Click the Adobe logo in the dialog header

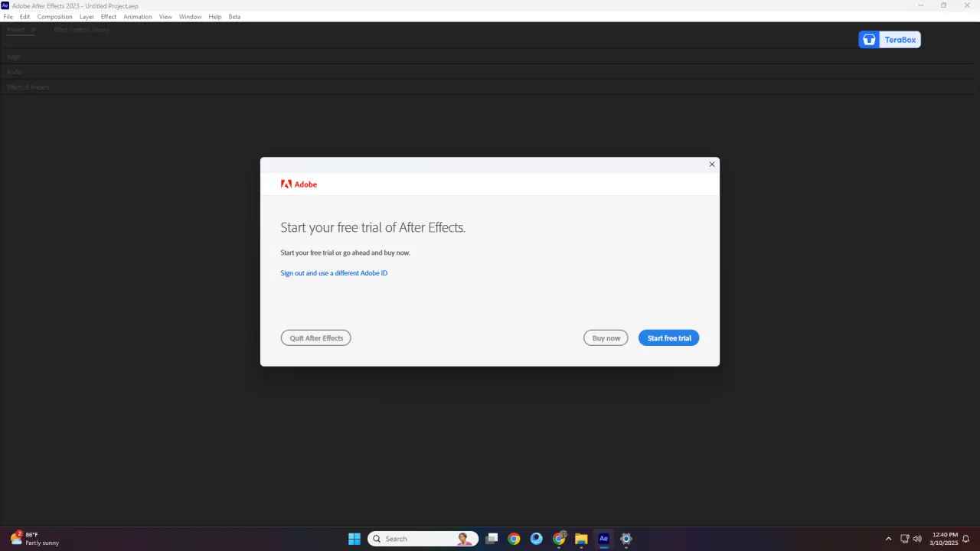299,184
